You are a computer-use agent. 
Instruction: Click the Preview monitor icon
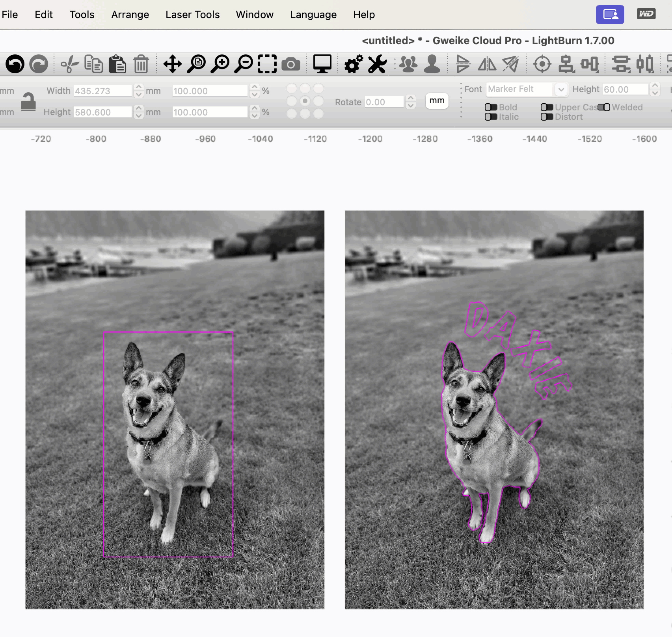click(x=322, y=64)
